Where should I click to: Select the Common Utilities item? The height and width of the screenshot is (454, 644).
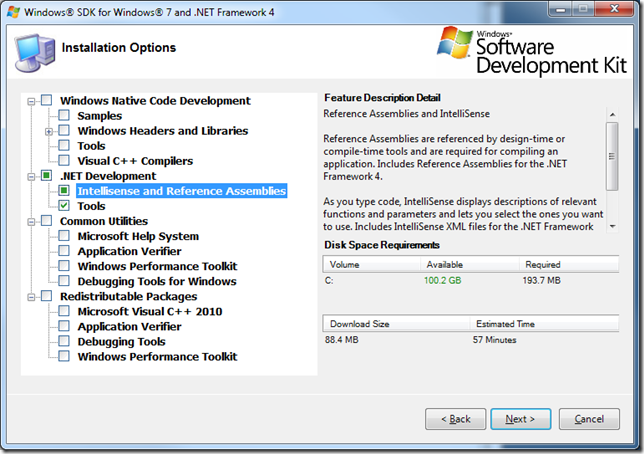[104, 221]
